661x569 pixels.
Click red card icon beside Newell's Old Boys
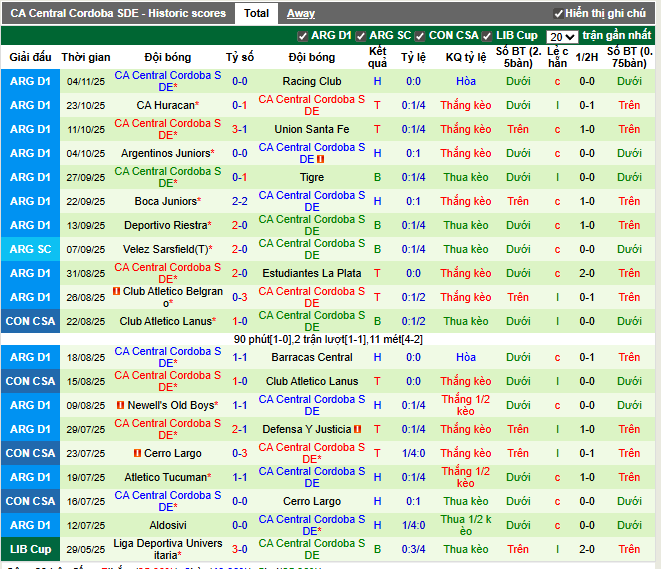click(x=120, y=405)
